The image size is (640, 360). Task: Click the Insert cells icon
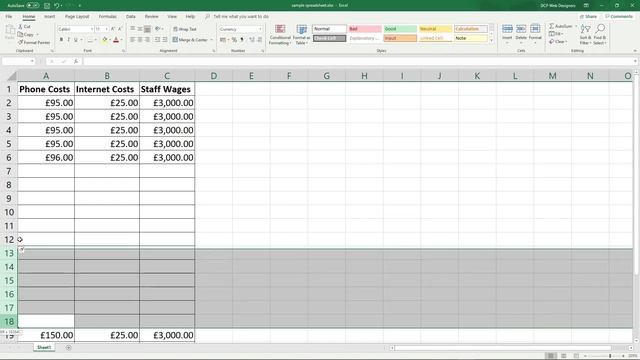507,29
